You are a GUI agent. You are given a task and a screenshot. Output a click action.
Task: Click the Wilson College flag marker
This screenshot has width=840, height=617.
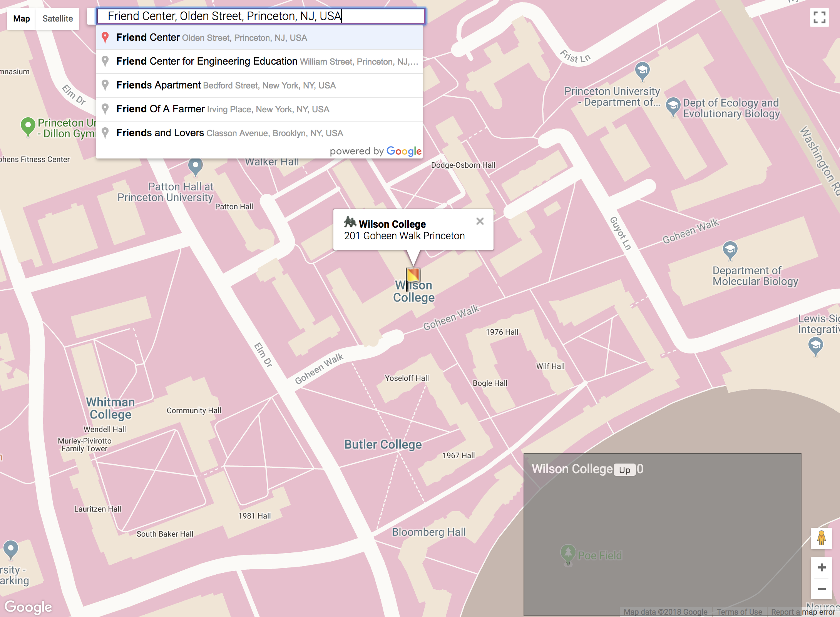pyautogui.click(x=413, y=275)
